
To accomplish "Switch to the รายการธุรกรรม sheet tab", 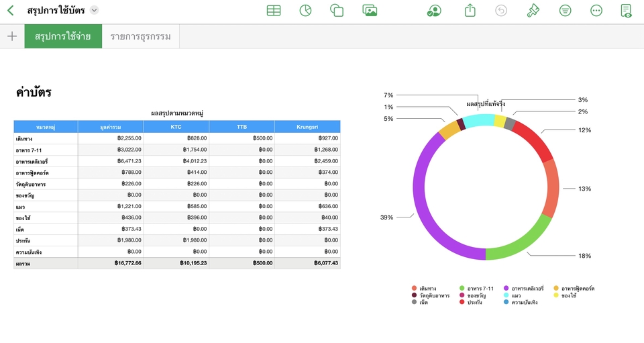I will click(140, 36).
